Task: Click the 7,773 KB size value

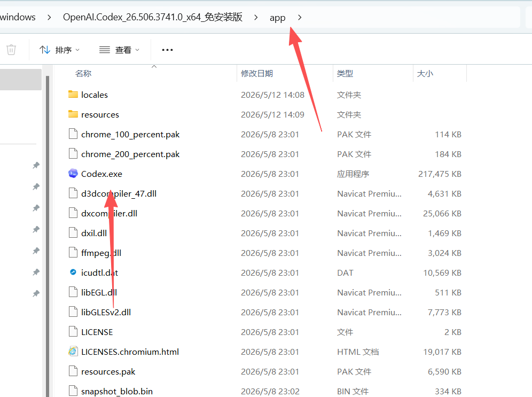Action: click(x=444, y=312)
